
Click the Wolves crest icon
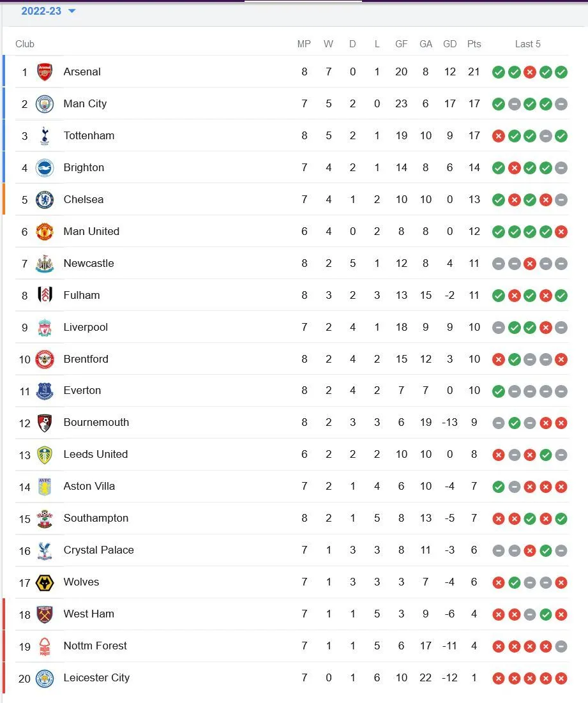coord(45,582)
